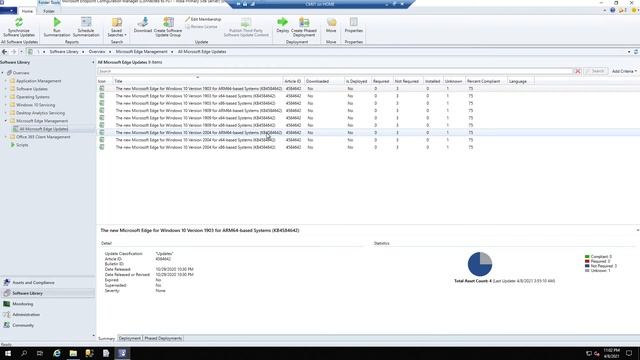This screenshot has width=640, height=360.
Task: Switch to the Deployment detail tab
Action: point(129,338)
